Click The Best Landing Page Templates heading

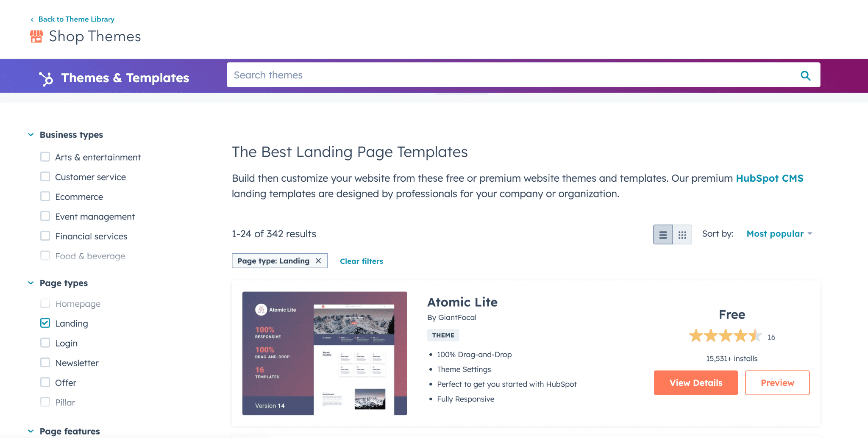click(350, 152)
